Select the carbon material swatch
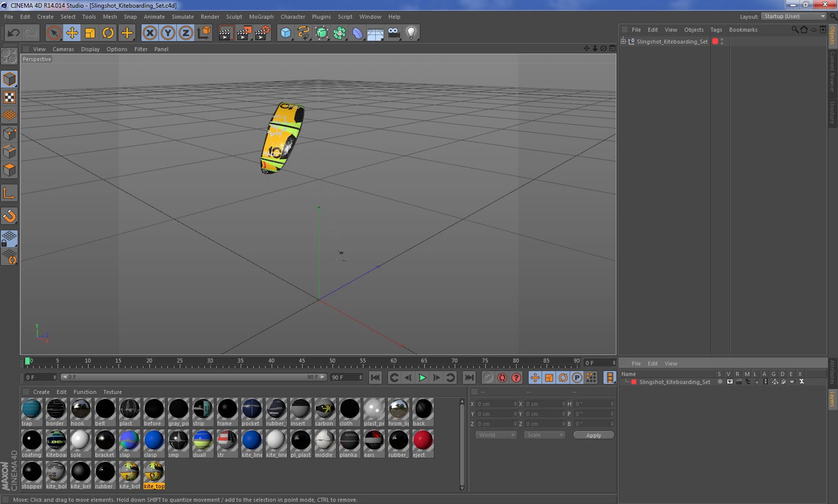This screenshot has width=838, height=504. pos(325,412)
